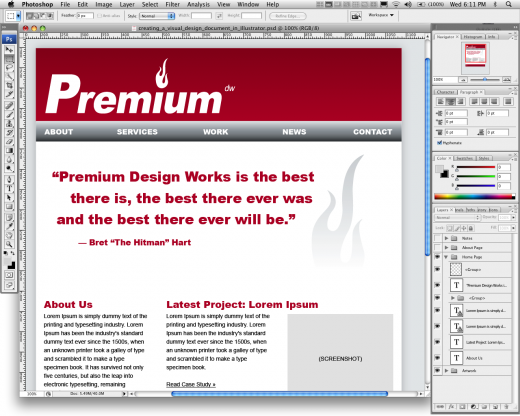Select the Lasso tool
This screenshot has height=416, width=520.
tap(9, 68)
